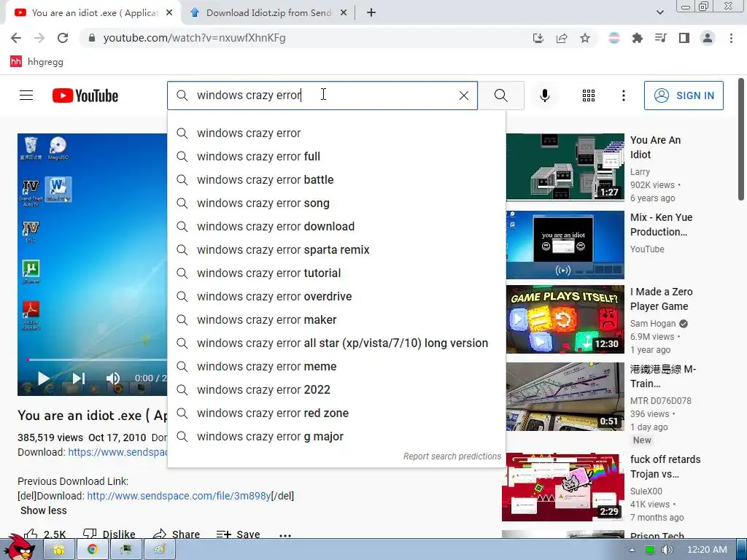Play the video with the play button
The height and width of the screenshot is (560, 747).
click(43, 378)
